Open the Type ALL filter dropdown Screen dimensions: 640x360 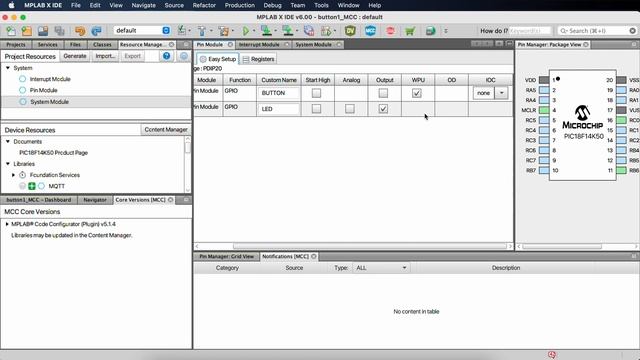[x=381, y=268]
